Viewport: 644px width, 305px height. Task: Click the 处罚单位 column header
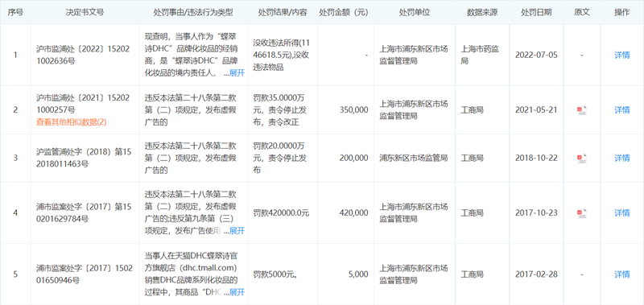click(415, 12)
